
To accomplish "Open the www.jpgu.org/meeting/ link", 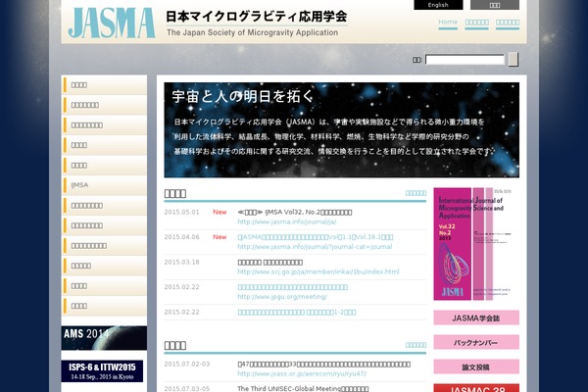I will tap(282, 297).
